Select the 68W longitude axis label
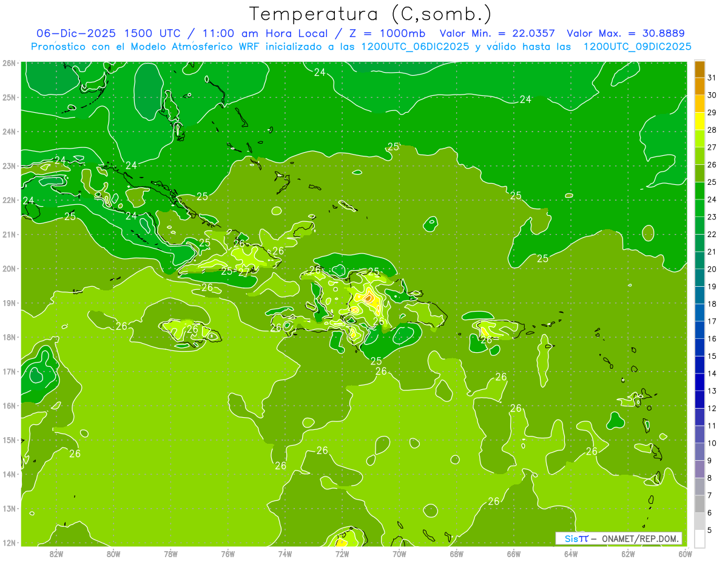Screen dimensions: 728x562 click(x=457, y=554)
